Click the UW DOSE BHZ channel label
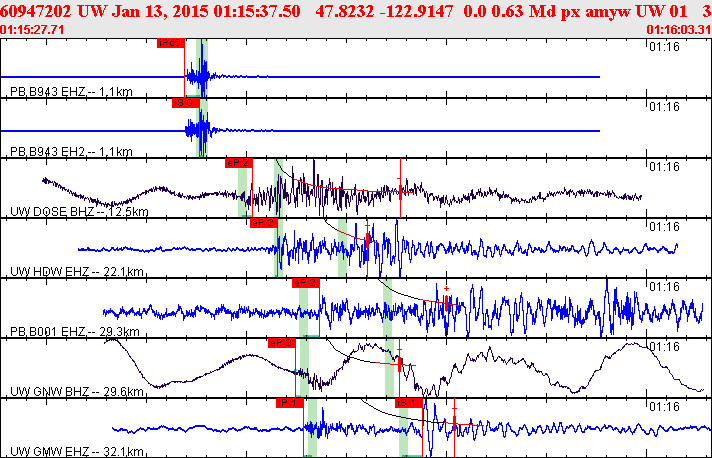Image resolution: width=712 pixels, height=458 pixels. (x=79, y=212)
